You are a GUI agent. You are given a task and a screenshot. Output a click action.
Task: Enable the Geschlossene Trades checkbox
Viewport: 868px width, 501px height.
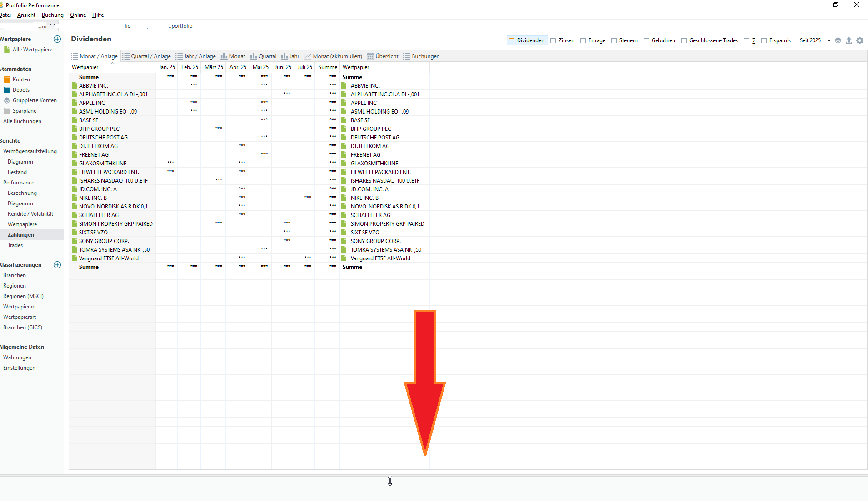pyautogui.click(x=684, y=40)
